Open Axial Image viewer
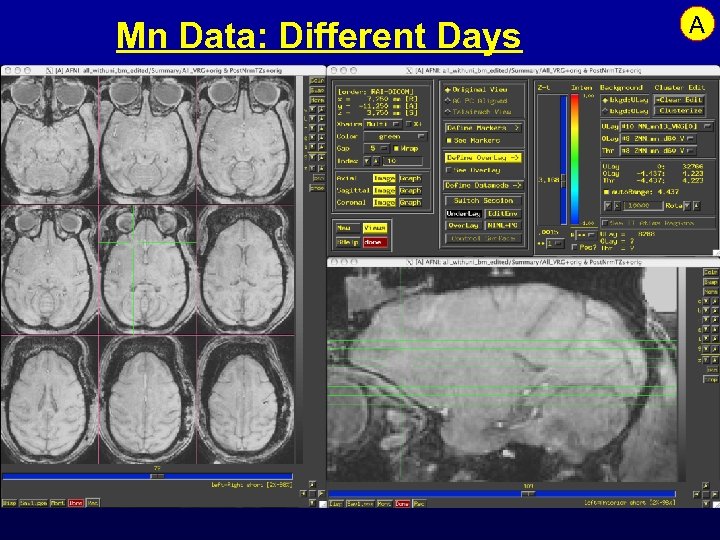The height and width of the screenshot is (540, 720). pos(384,178)
